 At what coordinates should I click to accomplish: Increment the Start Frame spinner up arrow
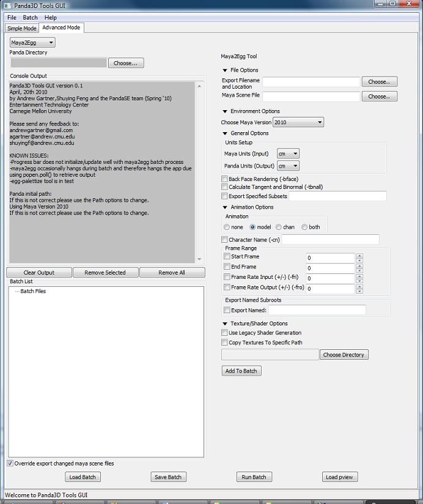pos(359,256)
